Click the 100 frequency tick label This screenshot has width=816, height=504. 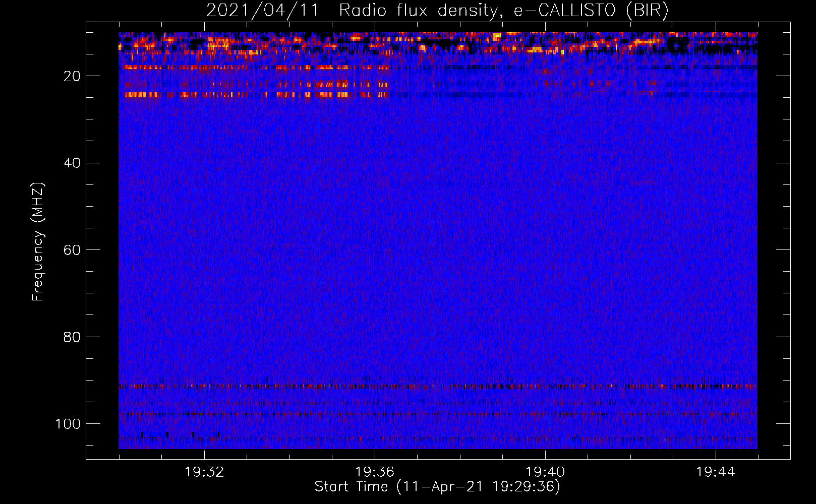68,424
